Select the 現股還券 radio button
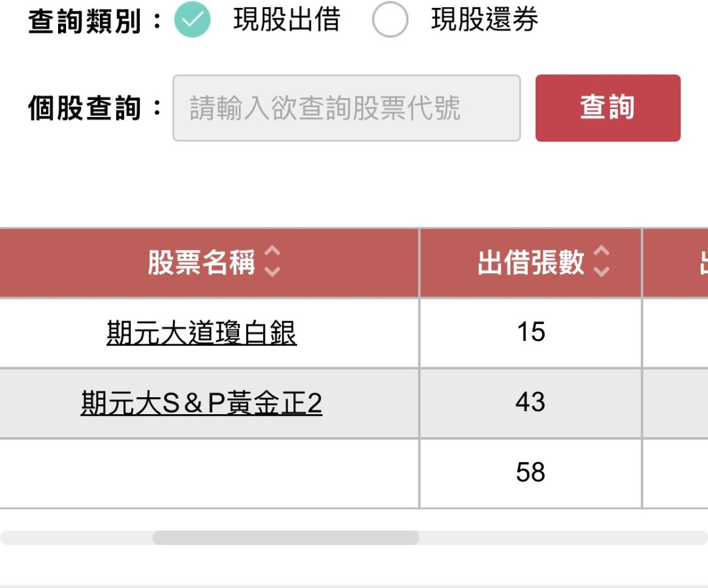Viewport: 708px width, 588px height. tap(390, 20)
